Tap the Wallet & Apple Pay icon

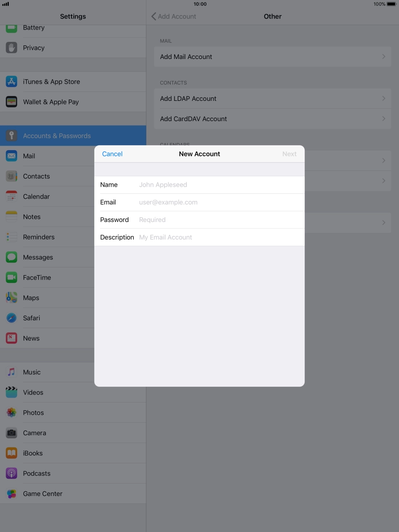pos(11,102)
